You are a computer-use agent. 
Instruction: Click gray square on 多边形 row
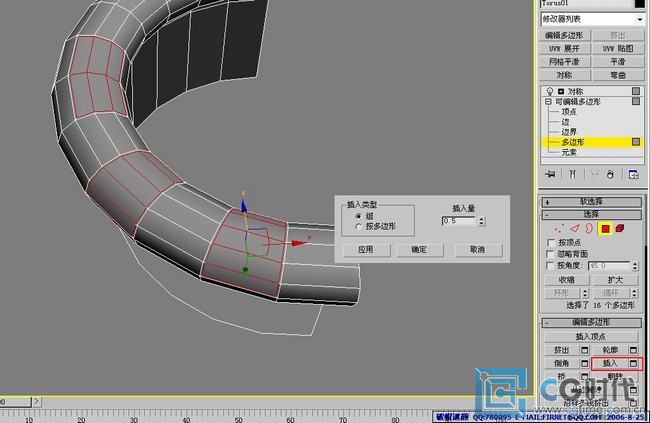pos(635,142)
